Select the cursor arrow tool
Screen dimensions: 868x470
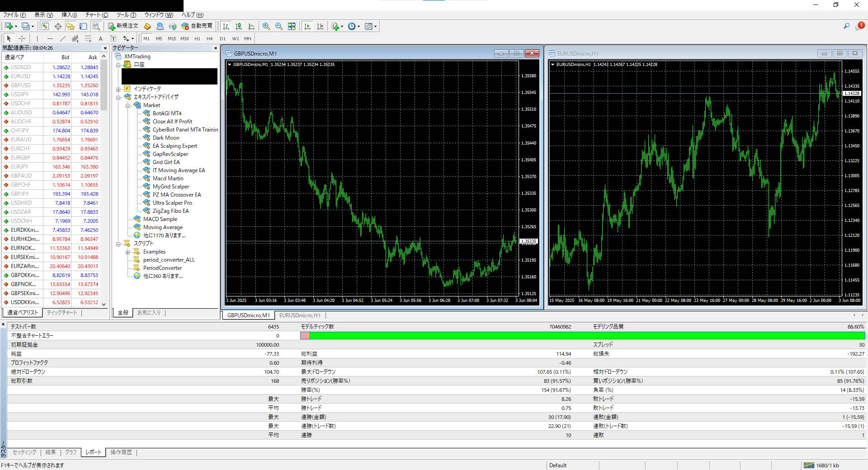pyautogui.click(x=9, y=38)
